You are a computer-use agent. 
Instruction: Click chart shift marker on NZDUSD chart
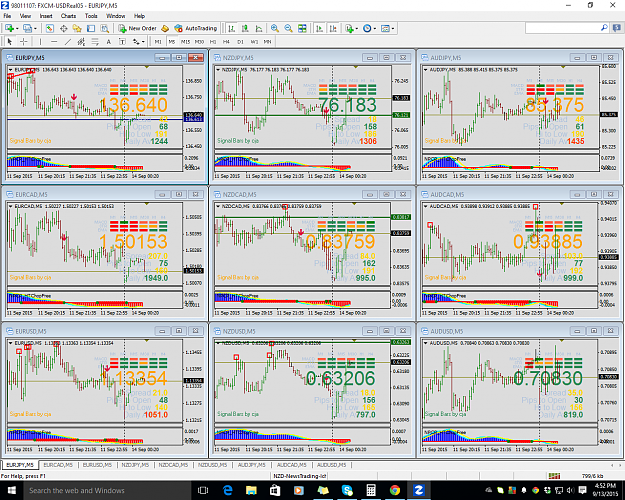point(354,341)
